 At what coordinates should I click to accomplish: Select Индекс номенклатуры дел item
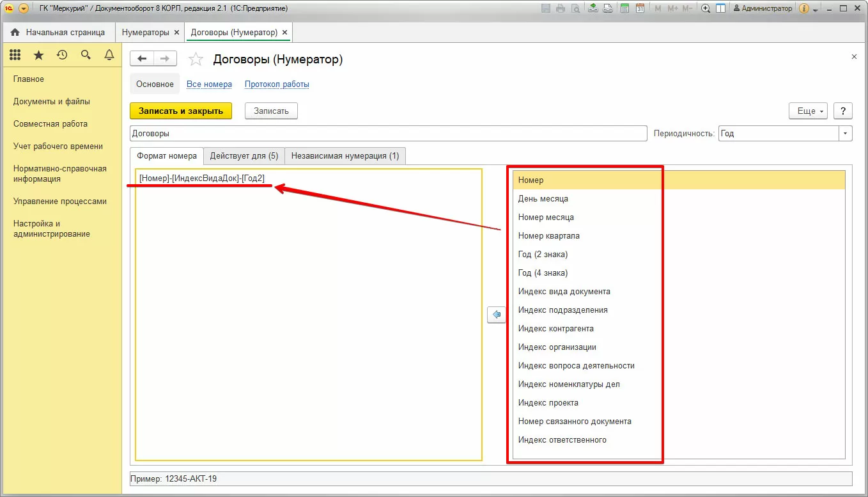point(679,384)
